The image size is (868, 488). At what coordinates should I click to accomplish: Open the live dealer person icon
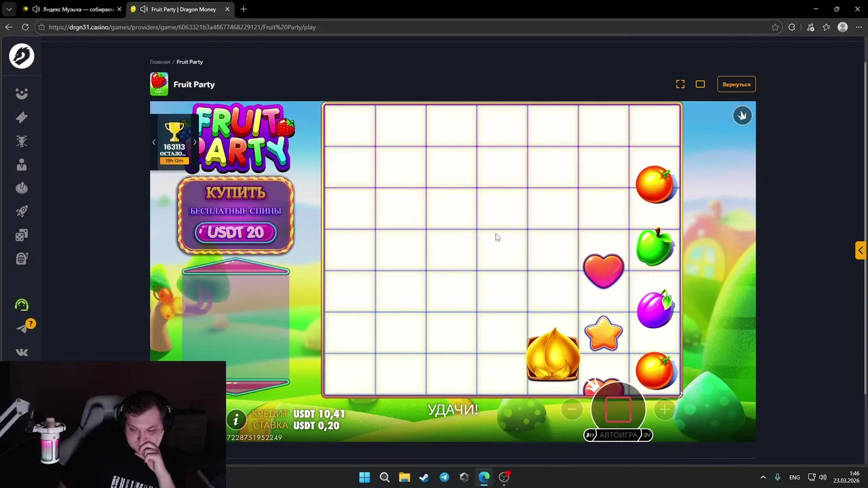22,165
